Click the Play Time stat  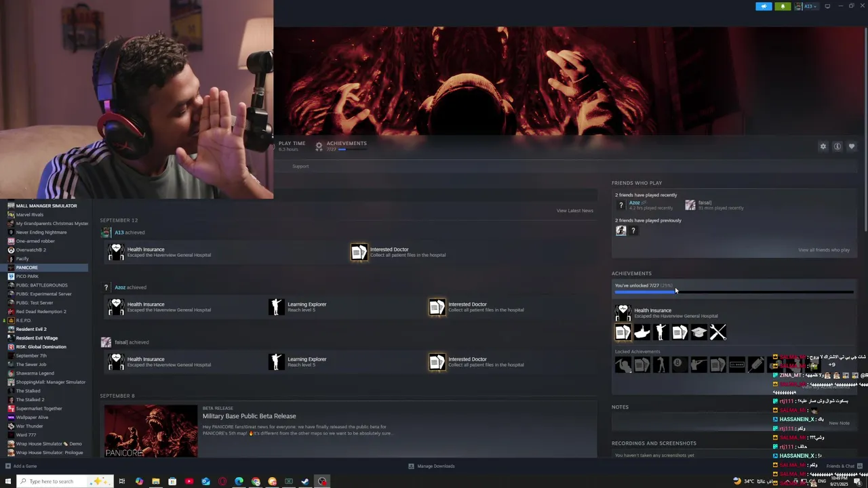coord(292,146)
